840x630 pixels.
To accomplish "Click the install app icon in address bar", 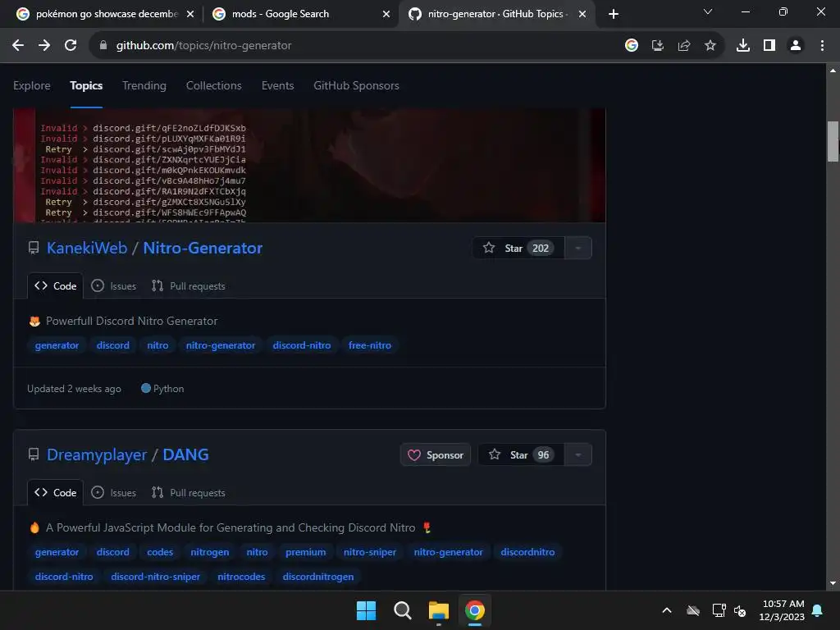I will point(658,46).
